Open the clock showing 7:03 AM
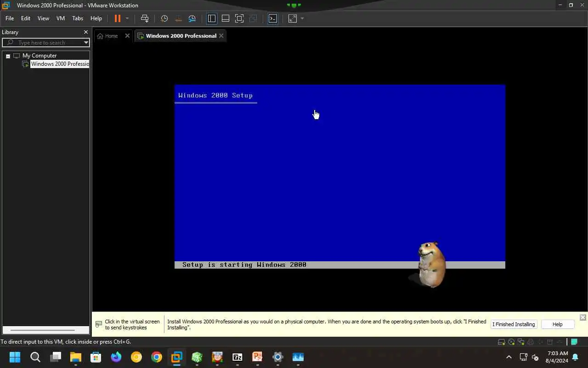588x368 pixels. coord(557,357)
